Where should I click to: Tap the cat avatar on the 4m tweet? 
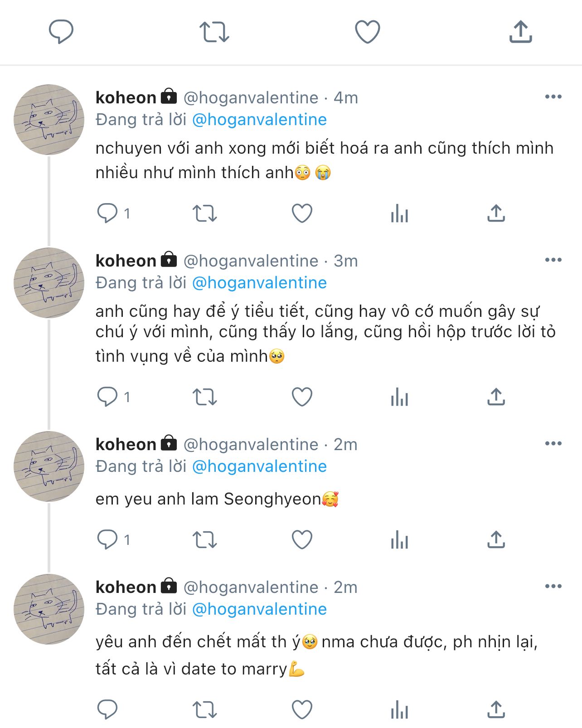click(x=49, y=120)
